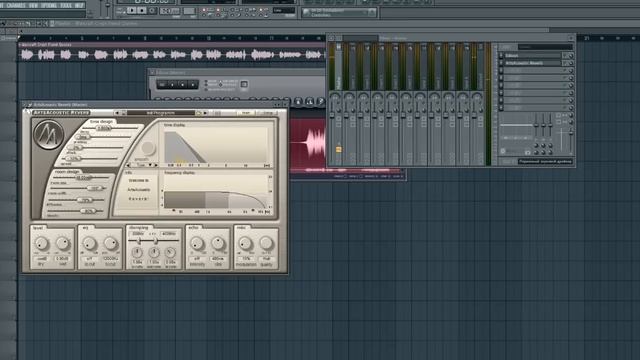This screenshot has width=640, height=360.
Task: Click the echo intensity knob
Action: 197,244
